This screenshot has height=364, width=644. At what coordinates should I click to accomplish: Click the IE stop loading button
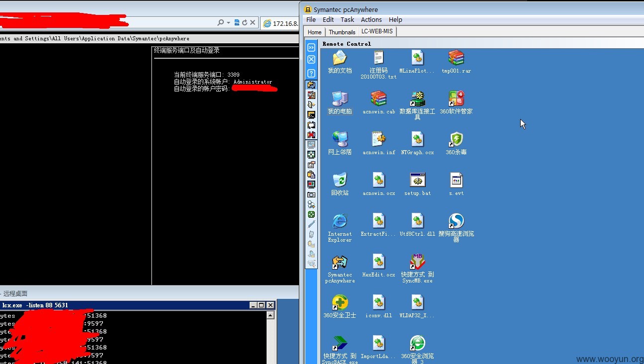coord(253,23)
